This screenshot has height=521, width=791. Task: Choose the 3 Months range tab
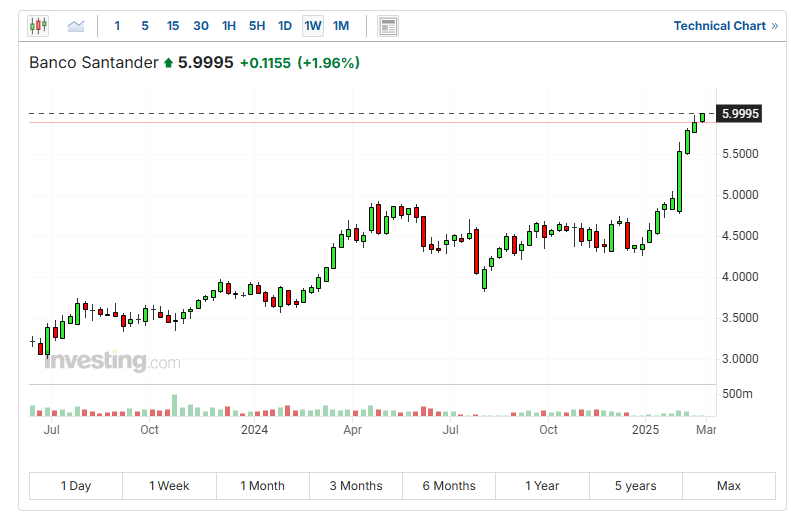point(356,486)
